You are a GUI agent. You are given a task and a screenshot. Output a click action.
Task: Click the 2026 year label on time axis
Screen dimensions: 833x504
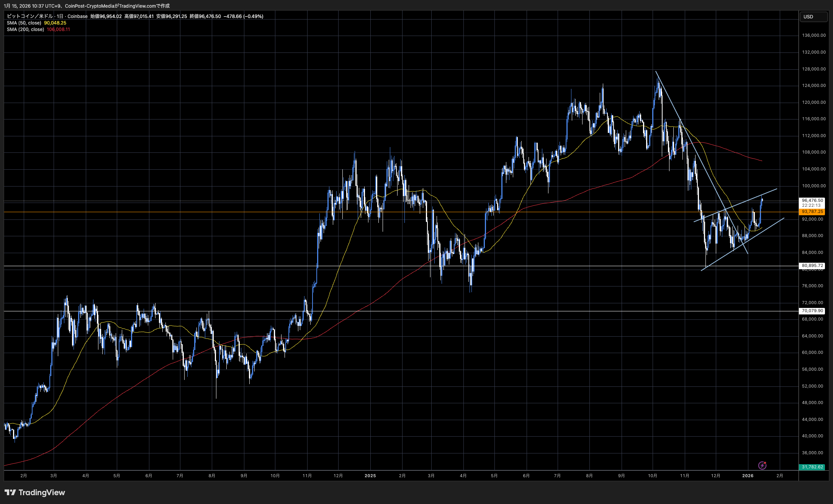click(x=748, y=476)
